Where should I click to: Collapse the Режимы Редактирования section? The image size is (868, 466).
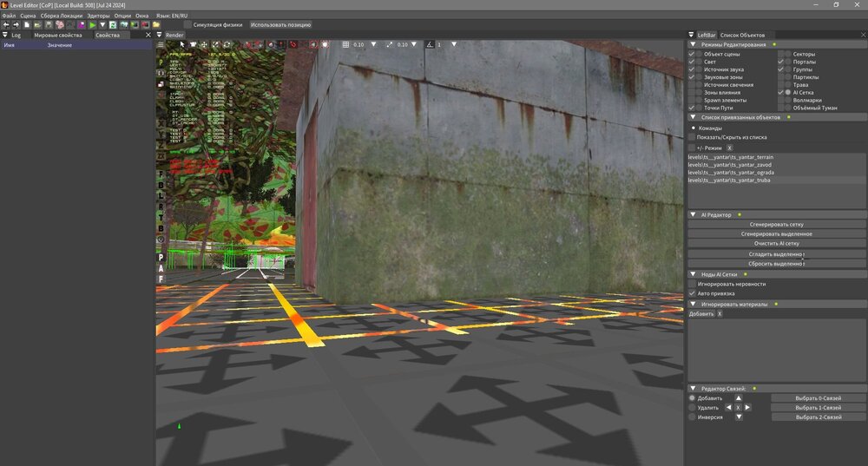click(x=693, y=44)
